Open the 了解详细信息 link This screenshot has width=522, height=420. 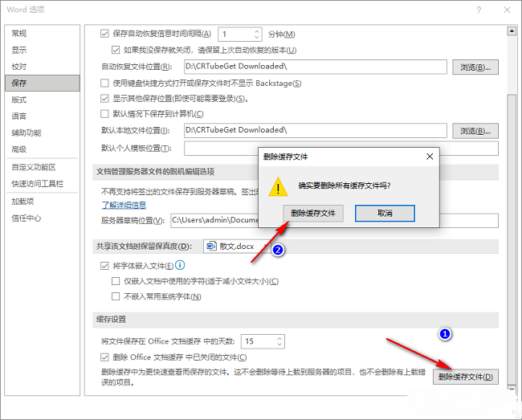click(124, 205)
